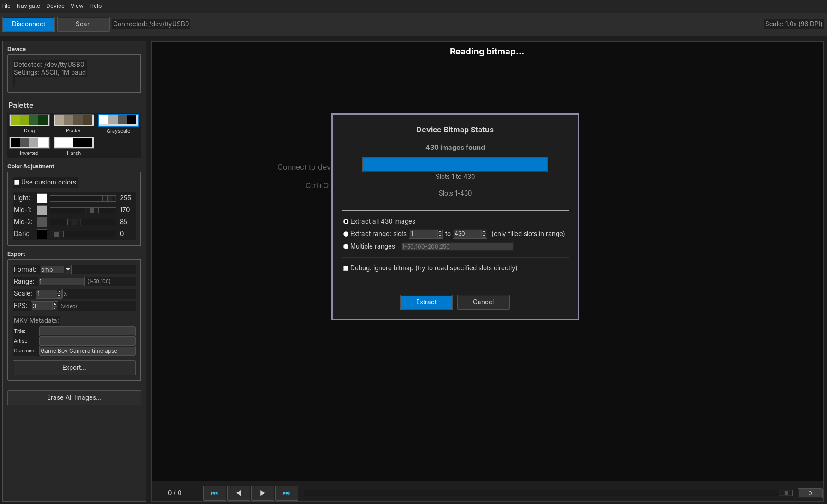Open the export Format dropdown

pyautogui.click(x=68, y=270)
